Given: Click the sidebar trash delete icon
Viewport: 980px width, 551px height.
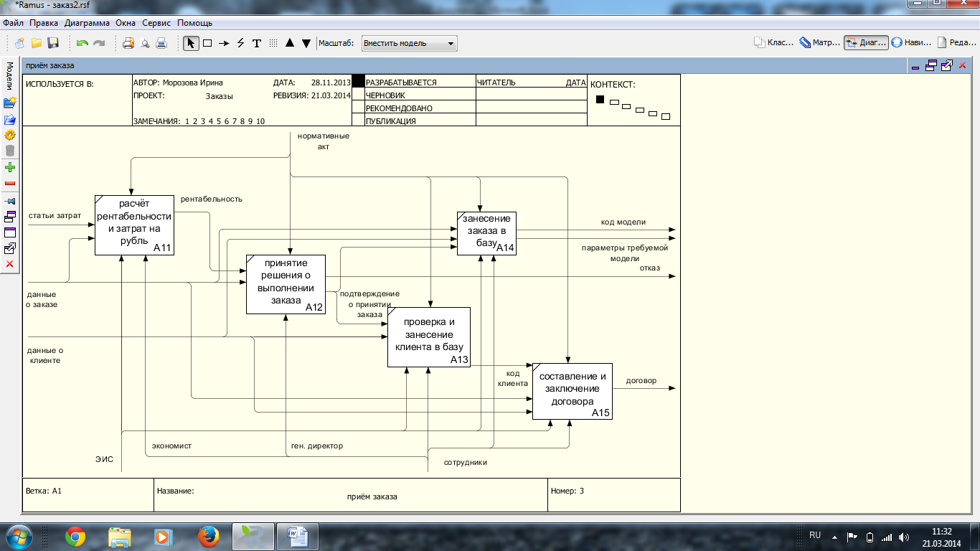Looking at the screenshot, I should pyautogui.click(x=10, y=151).
